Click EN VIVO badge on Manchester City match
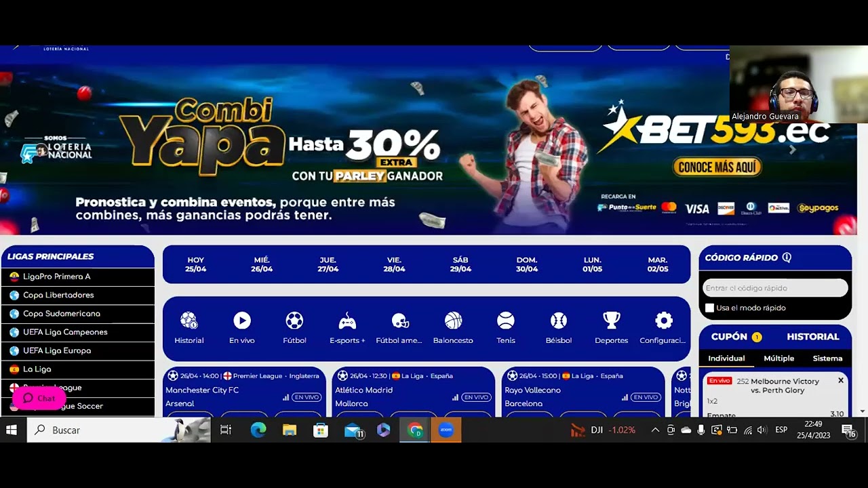The image size is (868, 488). pyautogui.click(x=307, y=397)
